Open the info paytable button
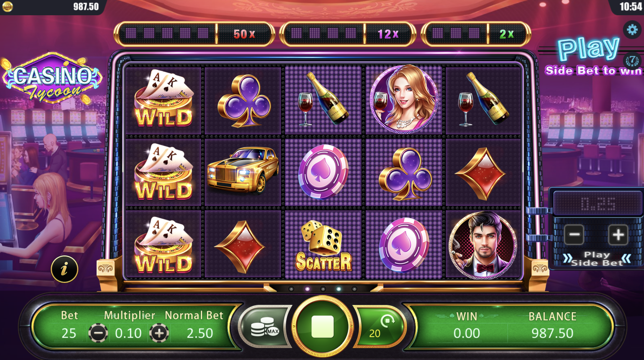The image size is (644, 360). coord(64,269)
